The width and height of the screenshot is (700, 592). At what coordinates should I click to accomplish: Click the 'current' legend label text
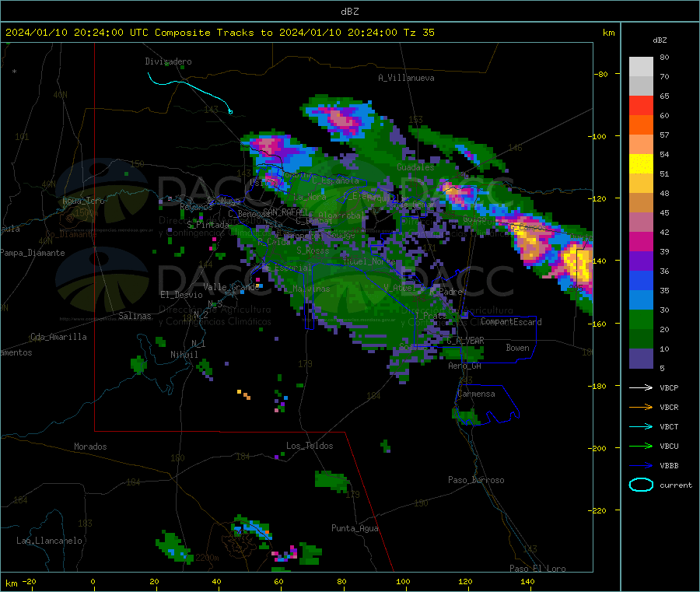coord(676,485)
